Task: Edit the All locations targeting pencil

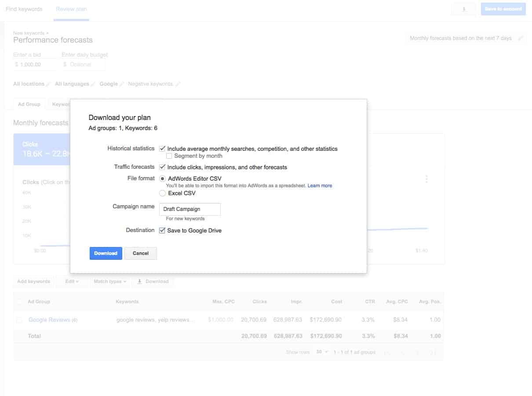Action: click(48, 84)
